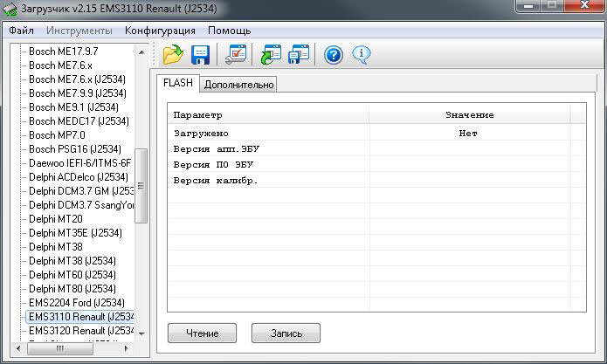Switch to the Дополнительно tab
This screenshot has height=364, width=607.
239,85
